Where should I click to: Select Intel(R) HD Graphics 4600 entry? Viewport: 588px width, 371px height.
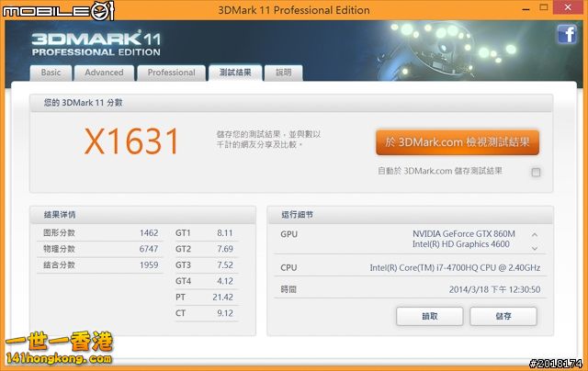pyautogui.click(x=461, y=244)
